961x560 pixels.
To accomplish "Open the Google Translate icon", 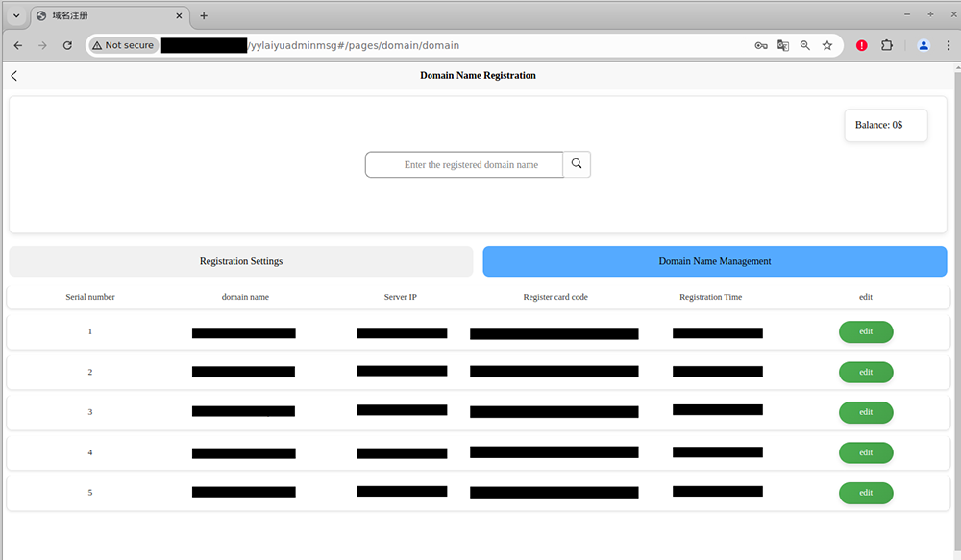I will tap(783, 45).
